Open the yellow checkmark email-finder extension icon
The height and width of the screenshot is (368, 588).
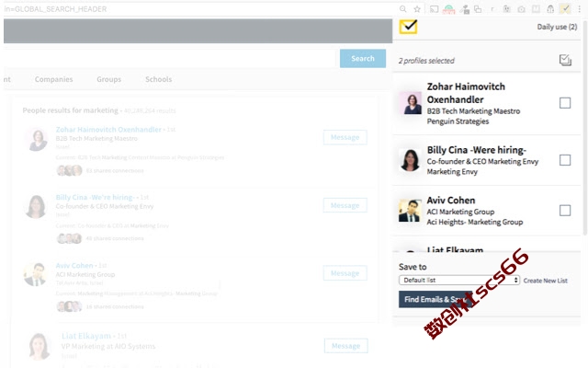pos(565,8)
